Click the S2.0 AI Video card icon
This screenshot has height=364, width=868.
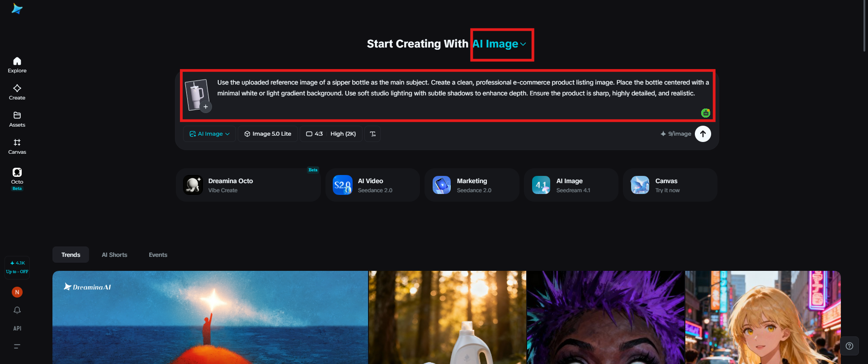[343, 185]
